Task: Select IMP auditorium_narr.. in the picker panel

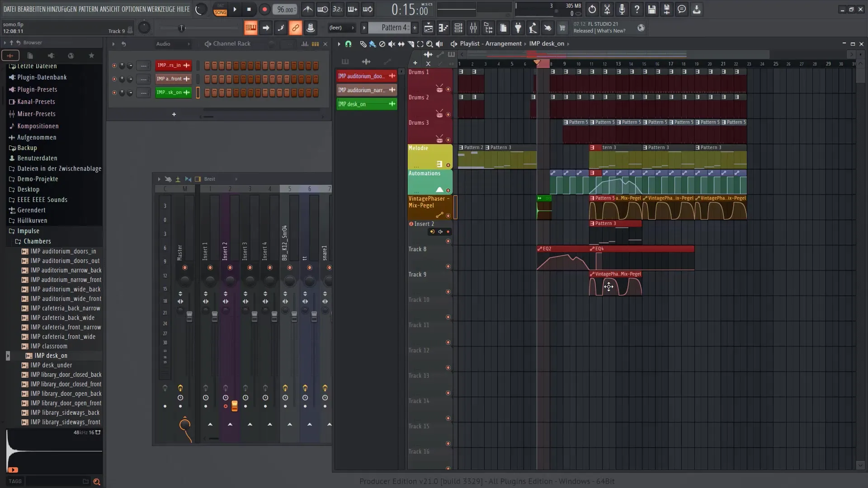Action: (x=367, y=90)
